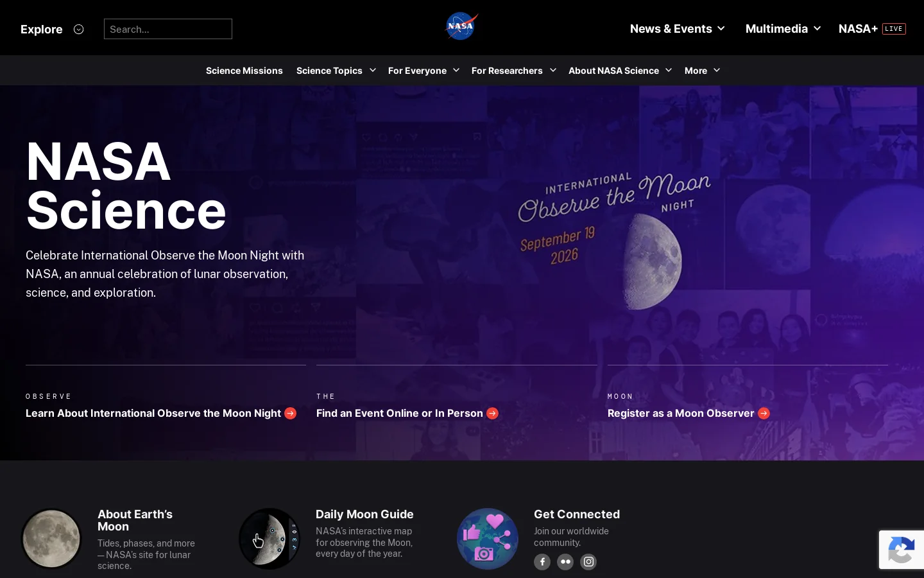
Task: Click the red arrow after Register as Moon Observer
Action: (x=764, y=413)
